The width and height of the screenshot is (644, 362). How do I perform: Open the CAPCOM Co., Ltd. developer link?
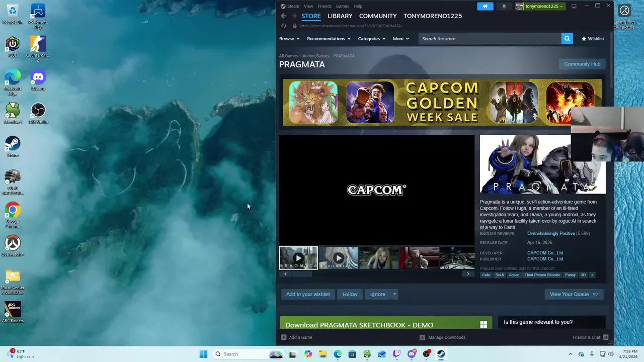545,253
